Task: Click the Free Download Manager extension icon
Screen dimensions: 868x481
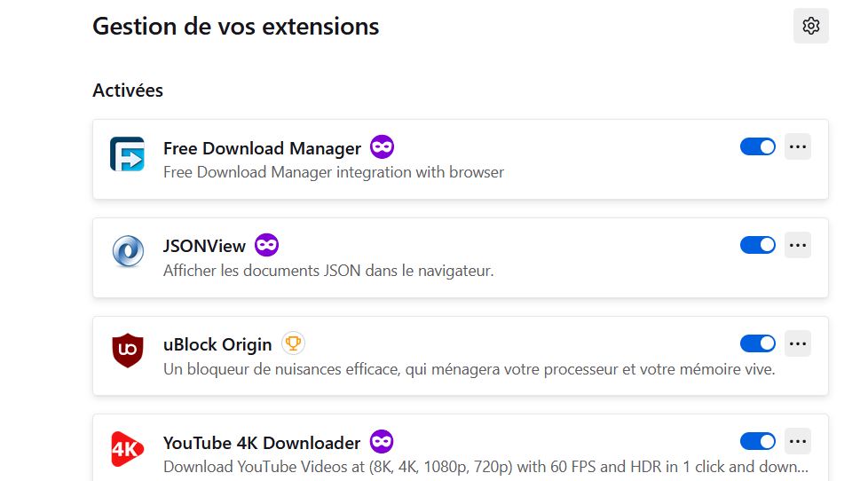Action: point(127,154)
